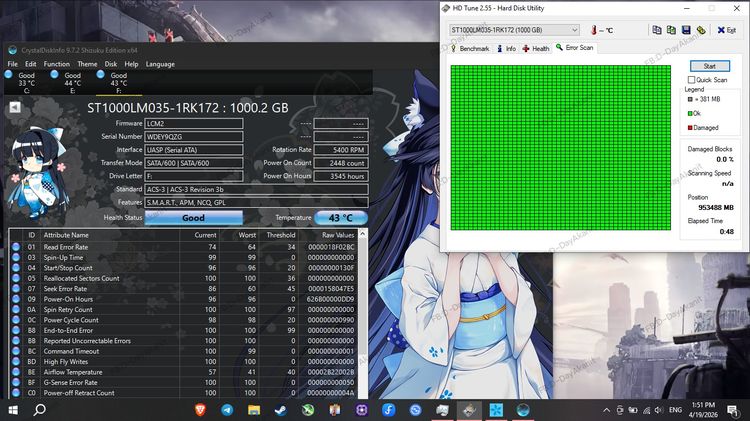Switch to the Benchmark tab in HD Tune
The width and height of the screenshot is (750, 421).
(x=470, y=48)
